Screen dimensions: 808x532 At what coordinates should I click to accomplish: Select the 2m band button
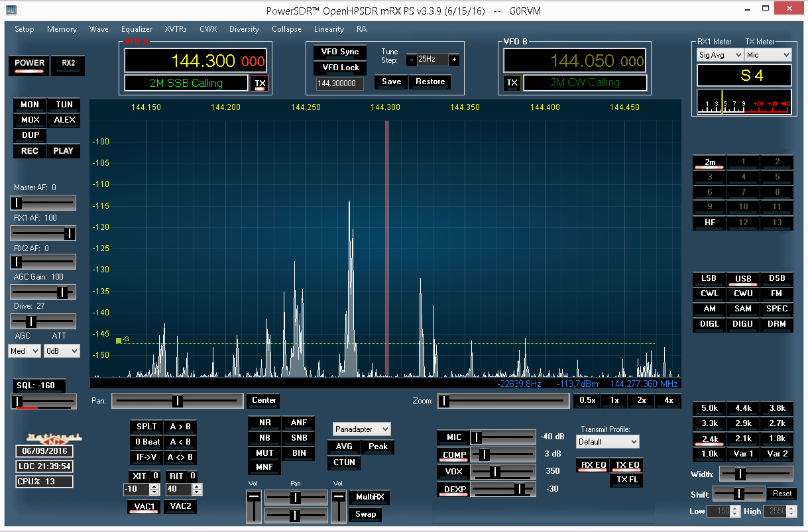pyautogui.click(x=710, y=162)
